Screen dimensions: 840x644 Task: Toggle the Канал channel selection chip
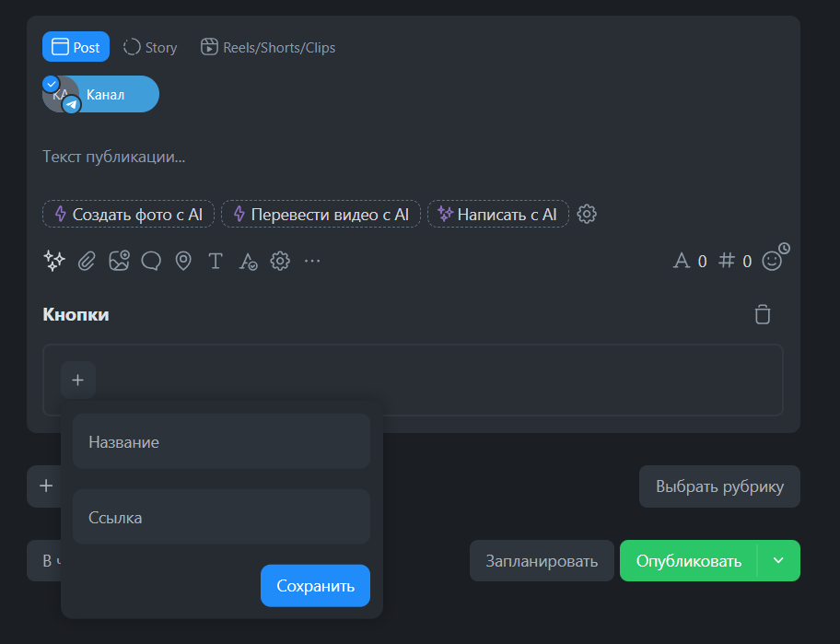(100, 94)
